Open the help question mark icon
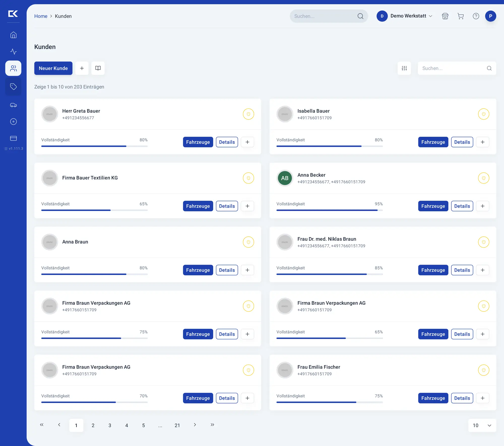This screenshot has height=446, width=504. (x=476, y=16)
